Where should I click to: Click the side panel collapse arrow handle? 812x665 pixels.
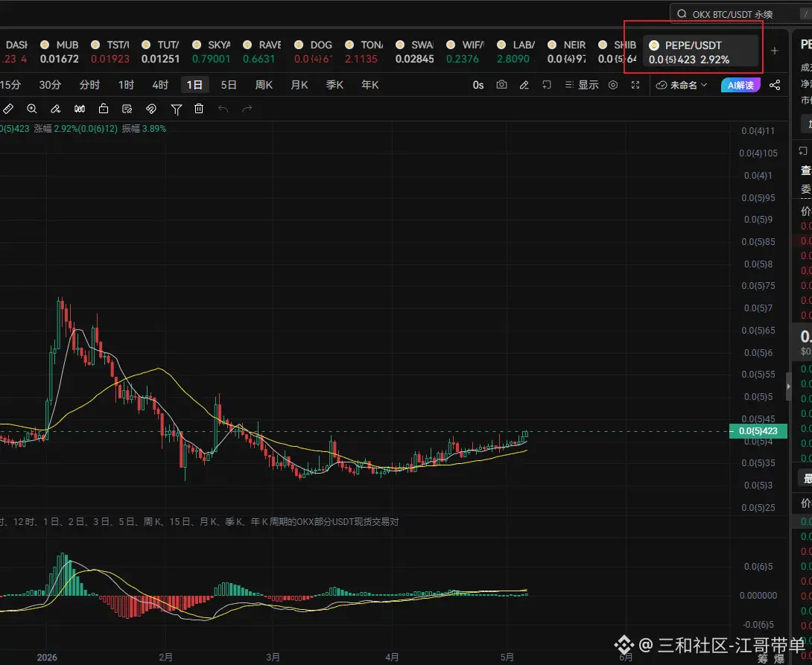click(789, 386)
